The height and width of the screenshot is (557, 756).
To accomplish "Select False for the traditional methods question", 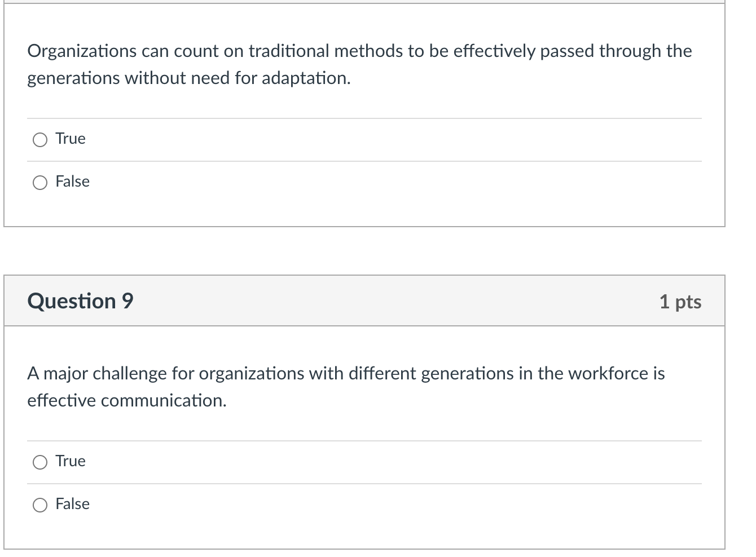I will click(39, 182).
